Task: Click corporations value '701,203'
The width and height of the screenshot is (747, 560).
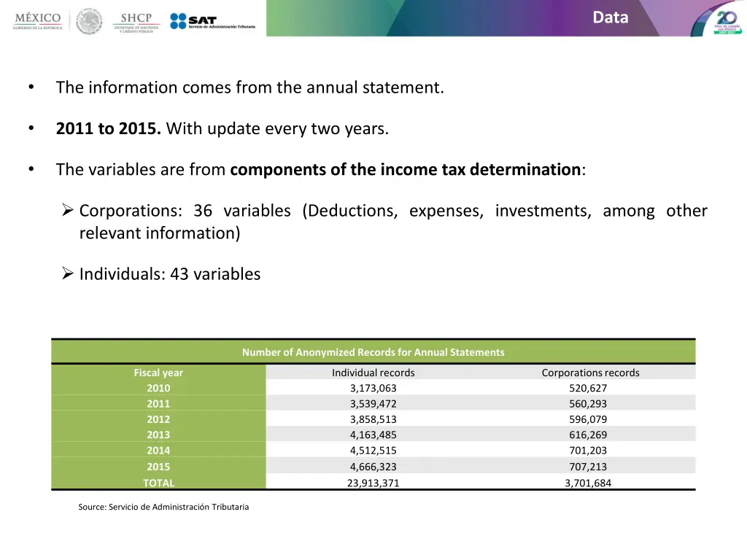Action: coord(588,451)
